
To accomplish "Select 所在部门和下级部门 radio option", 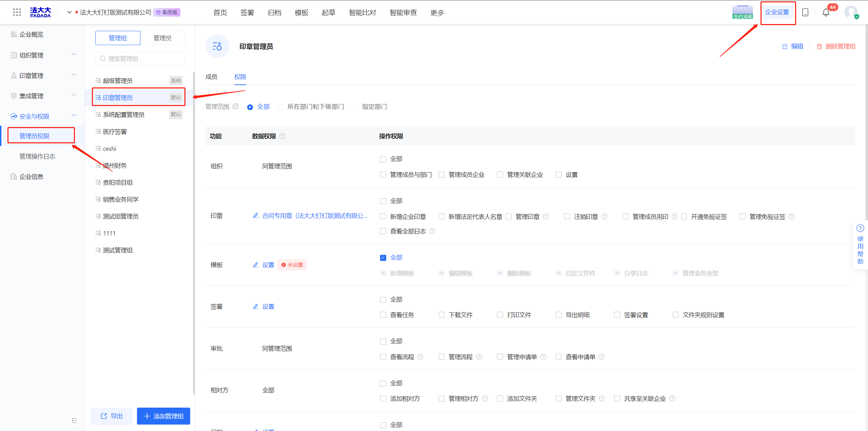I will click(280, 107).
